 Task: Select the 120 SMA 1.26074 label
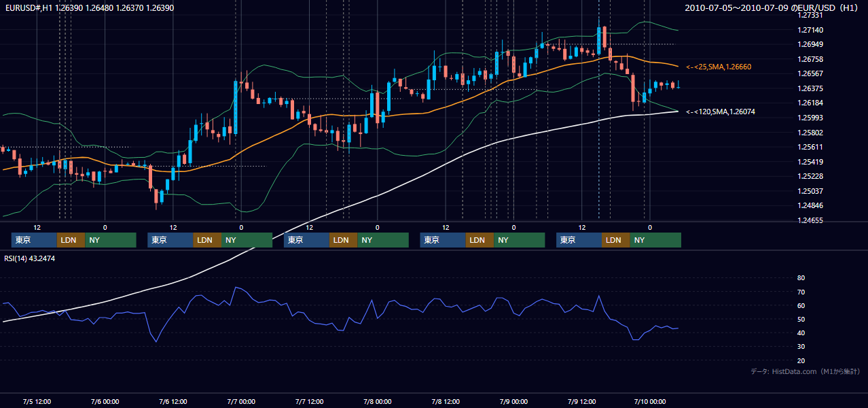[x=721, y=112]
